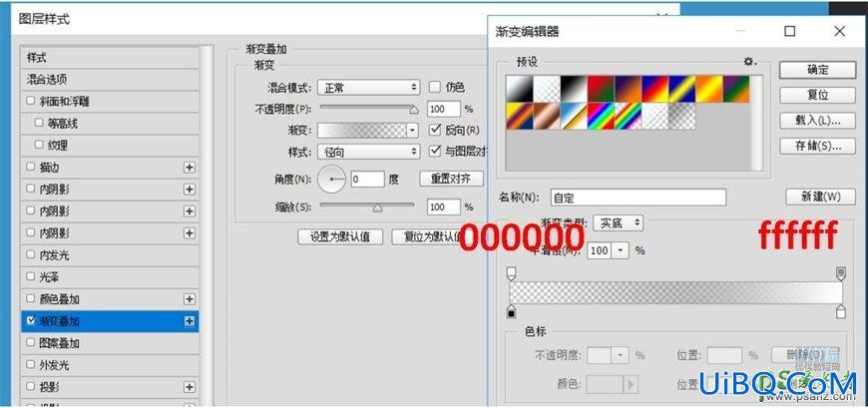Enable the 颜色叠加 checkbox
Image resolution: width=868 pixels, height=408 pixels.
pyautogui.click(x=31, y=299)
